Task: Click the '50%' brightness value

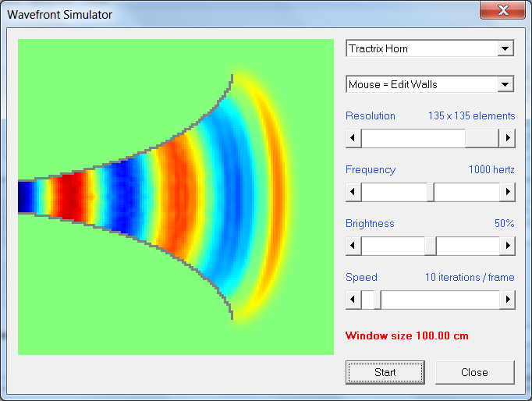Action: pyautogui.click(x=505, y=224)
